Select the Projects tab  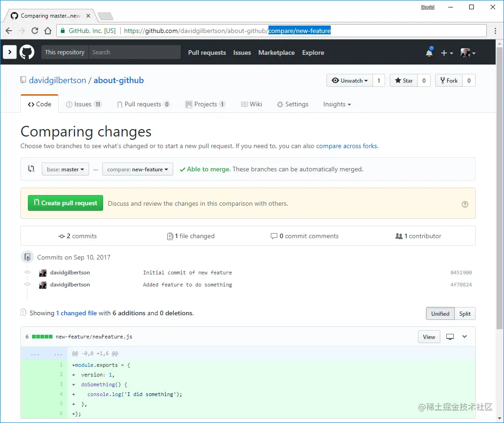point(206,104)
